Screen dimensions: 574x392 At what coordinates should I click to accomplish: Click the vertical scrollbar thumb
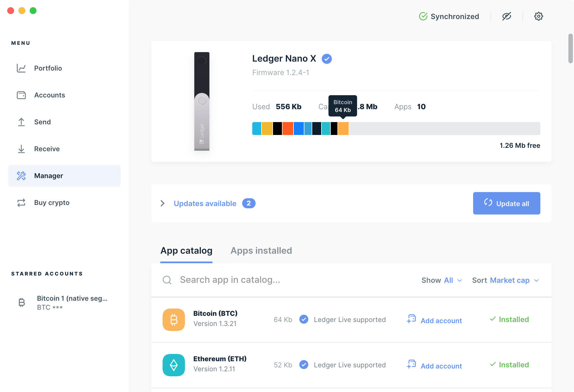pos(570,48)
